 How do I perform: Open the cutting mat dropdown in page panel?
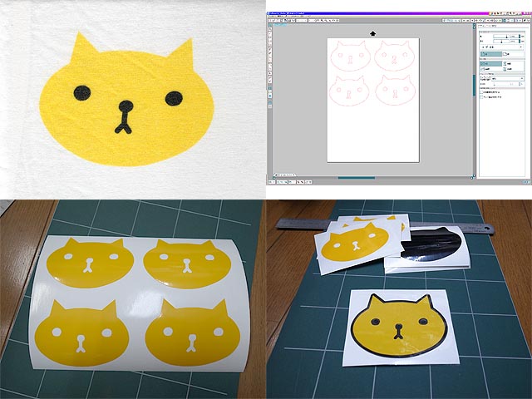[508, 78]
